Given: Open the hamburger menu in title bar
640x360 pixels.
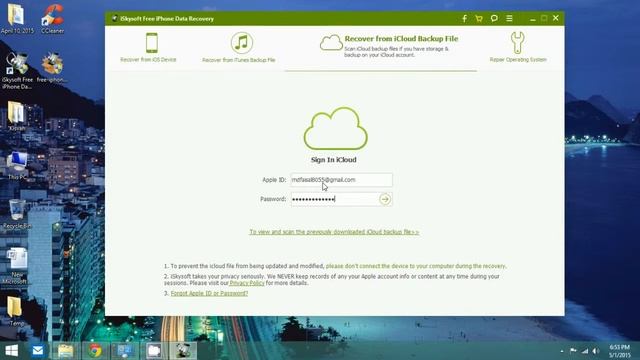Looking at the screenshot, I should tap(509, 18).
